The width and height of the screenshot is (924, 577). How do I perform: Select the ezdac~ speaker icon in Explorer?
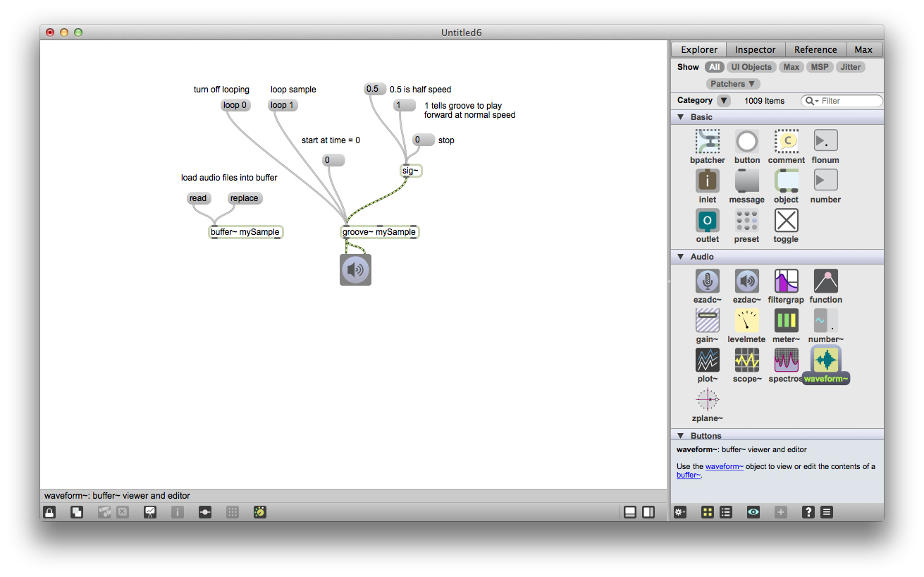(747, 281)
